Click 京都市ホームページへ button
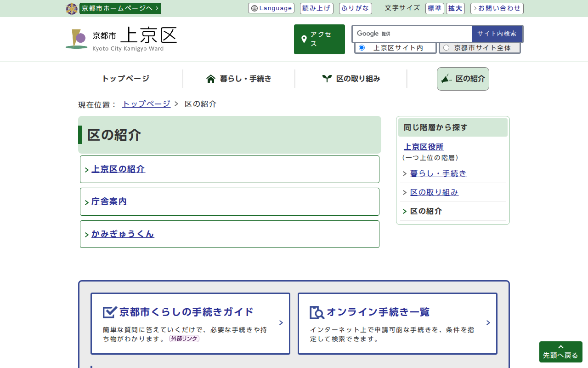Screen dimensions: 588x368 [120, 8]
